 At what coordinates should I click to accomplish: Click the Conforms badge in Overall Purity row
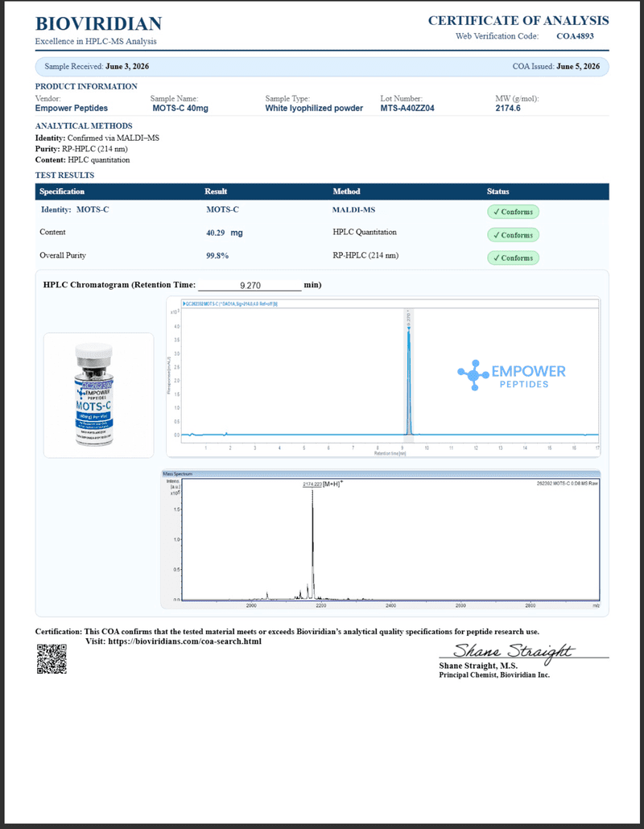[513, 258]
